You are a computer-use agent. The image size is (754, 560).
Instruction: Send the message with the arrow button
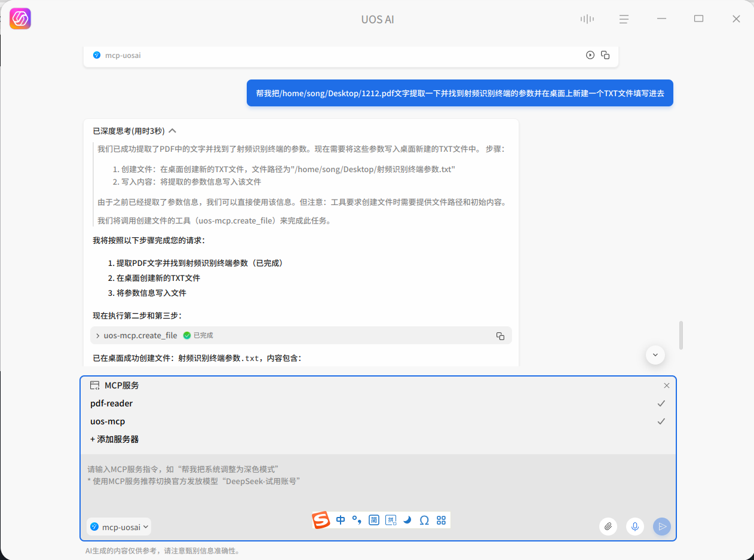[x=662, y=527]
